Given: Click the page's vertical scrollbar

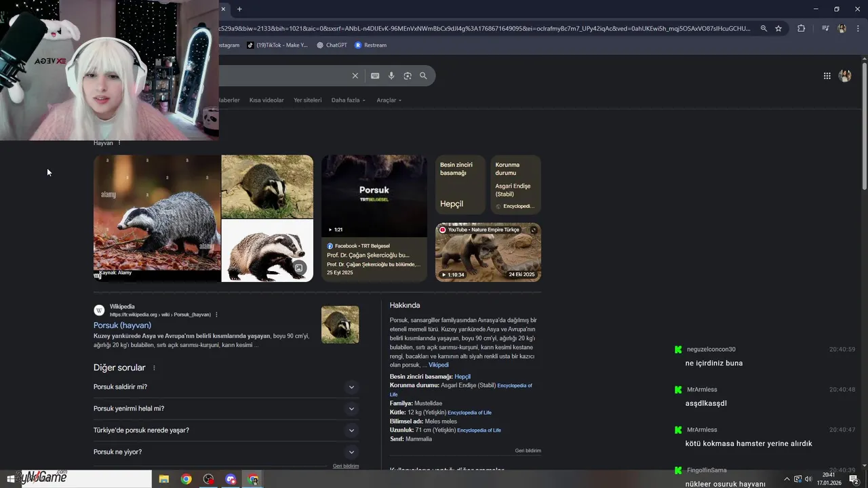Looking at the screenshot, I should click(865, 127).
